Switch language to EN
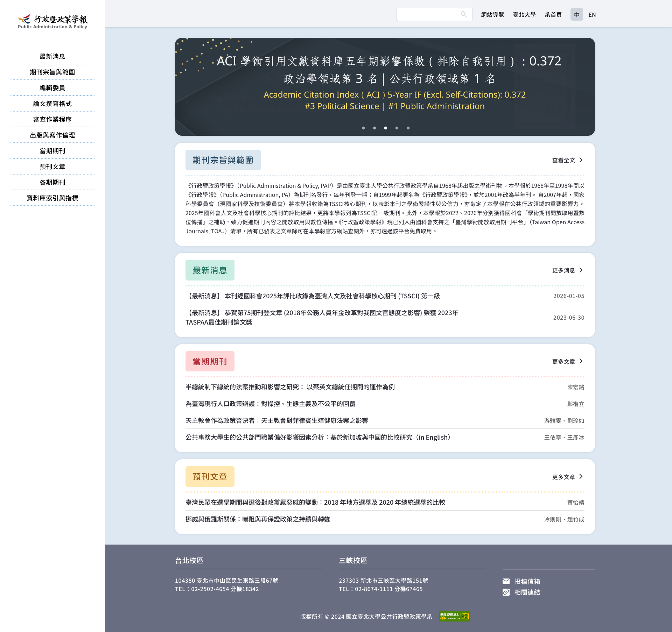This screenshot has width=672, height=632. pyautogui.click(x=592, y=15)
